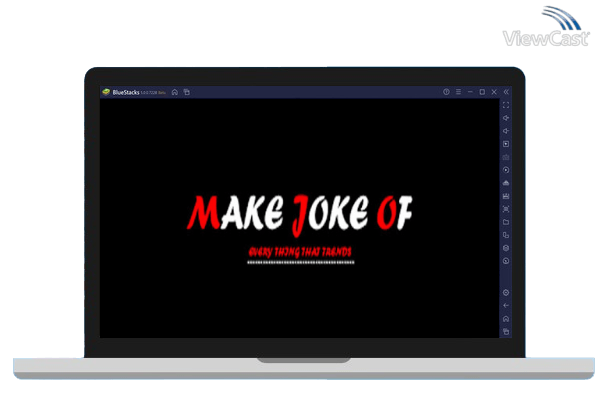The width and height of the screenshot is (602, 414).
Task: Open the dimmed keyboard game controls icon
Action: 506,157
